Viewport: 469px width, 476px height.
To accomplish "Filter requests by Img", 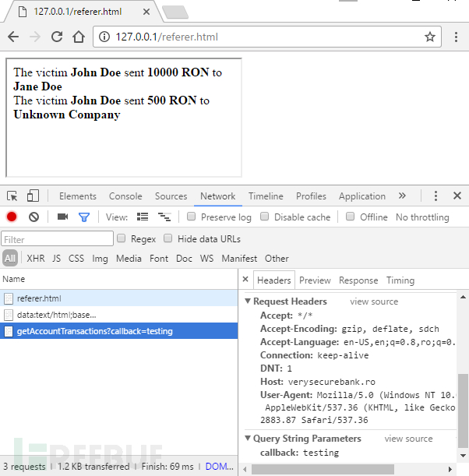I will click(x=100, y=259).
